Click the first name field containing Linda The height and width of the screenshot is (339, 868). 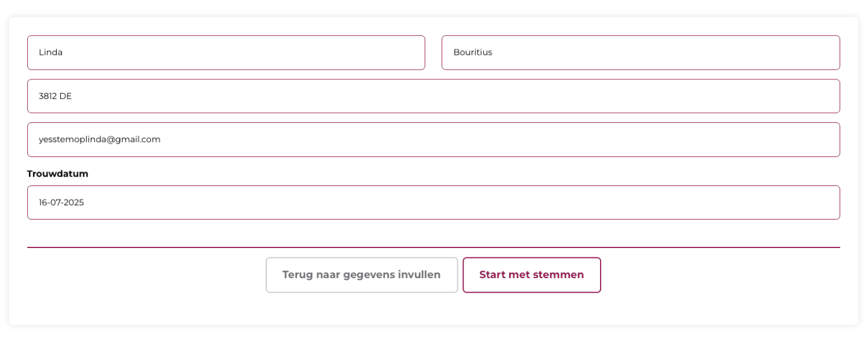pyautogui.click(x=226, y=53)
